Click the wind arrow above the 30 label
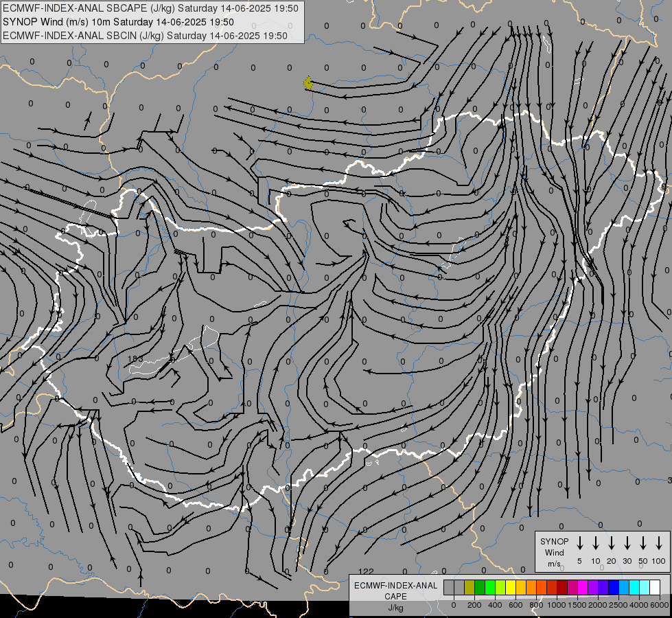672x618 pixels. (x=627, y=543)
